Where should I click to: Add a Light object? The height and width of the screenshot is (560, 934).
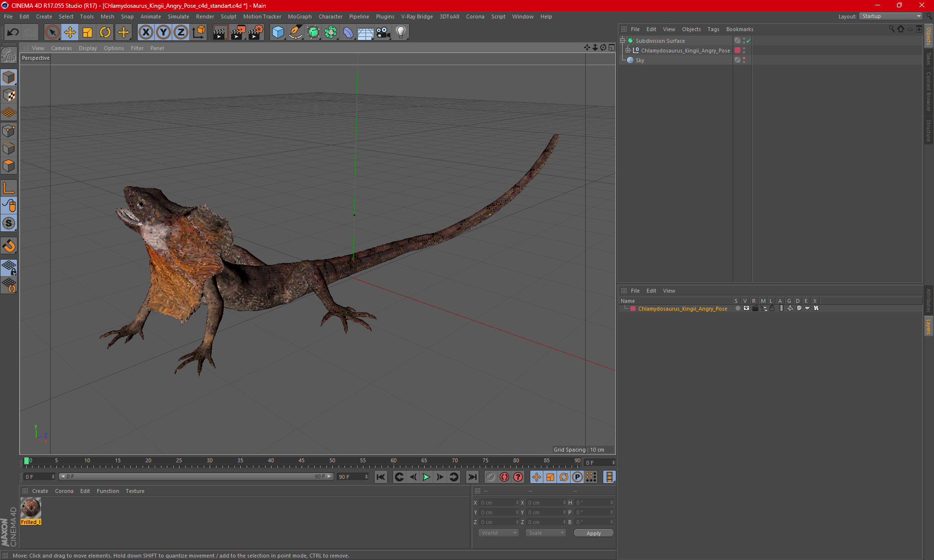coord(401,33)
